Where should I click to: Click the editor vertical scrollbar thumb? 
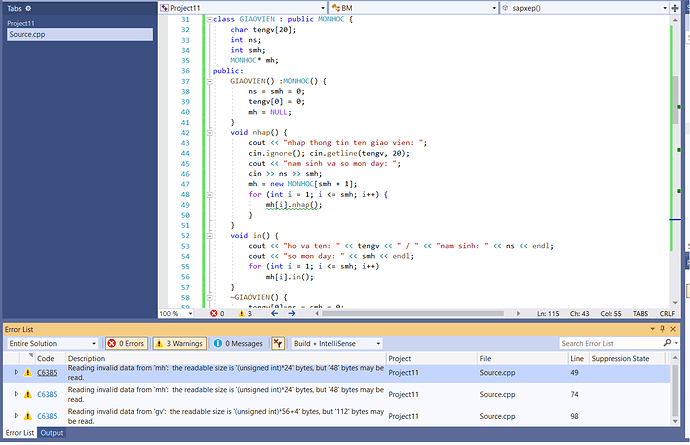[x=675, y=99]
